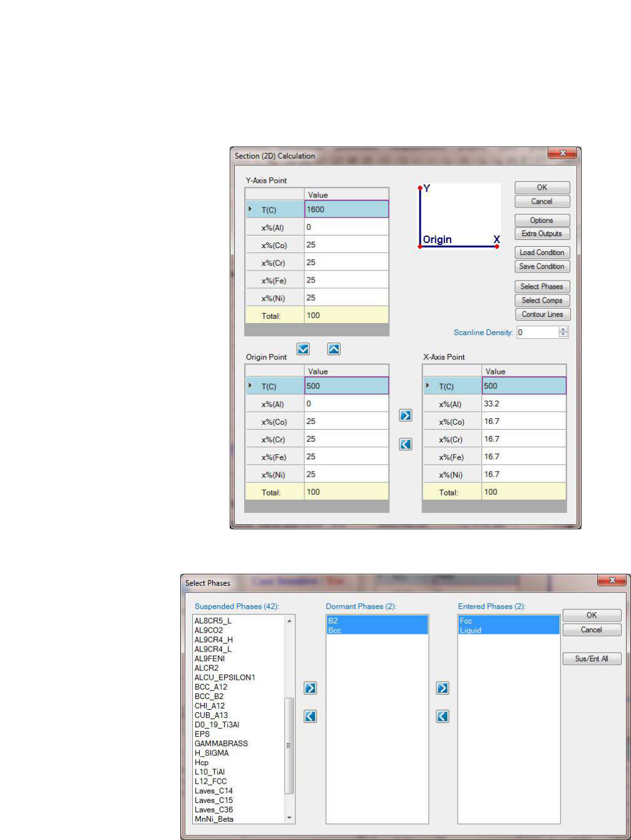Select X-Axis Point x%(Cr) row label

click(x=453, y=439)
